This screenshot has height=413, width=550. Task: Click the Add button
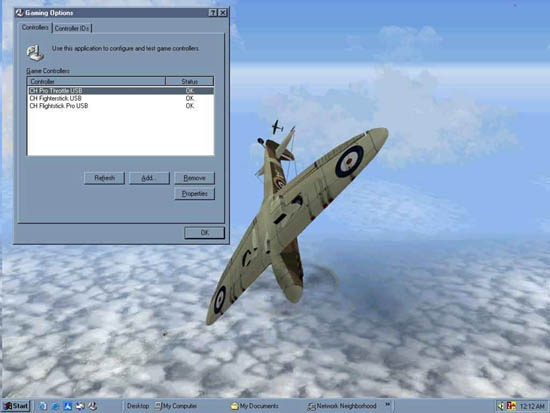(149, 178)
